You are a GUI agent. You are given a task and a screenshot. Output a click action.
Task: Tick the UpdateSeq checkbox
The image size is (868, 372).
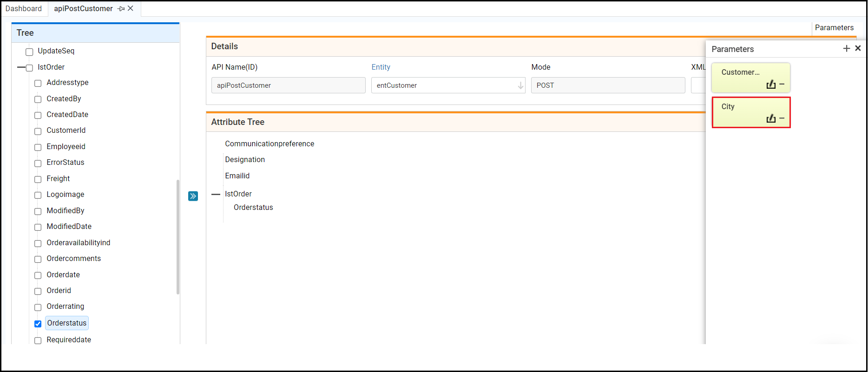click(29, 52)
